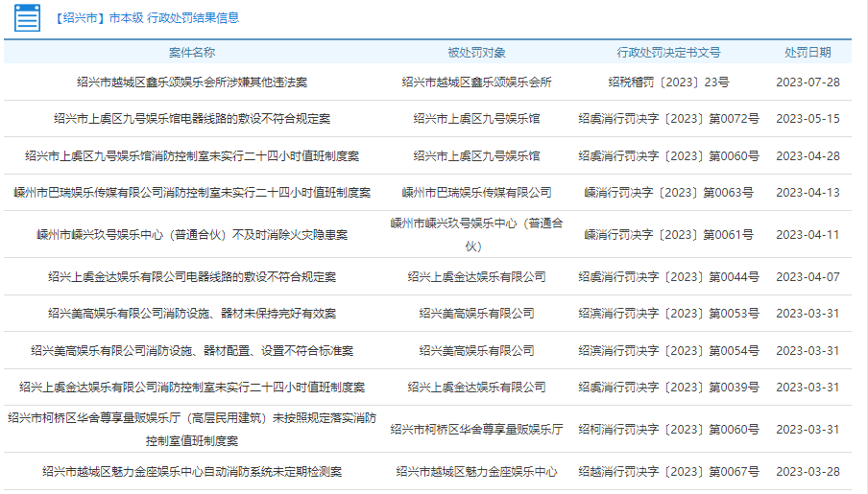
Task: Click the 案件名称 column header
Action: pyautogui.click(x=192, y=53)
